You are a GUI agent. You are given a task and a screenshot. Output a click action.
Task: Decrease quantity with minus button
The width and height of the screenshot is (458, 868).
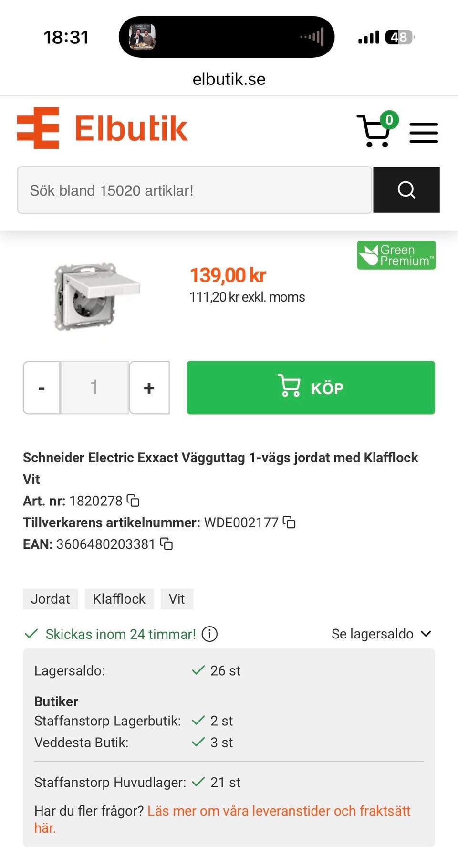(x=42, y=388)
